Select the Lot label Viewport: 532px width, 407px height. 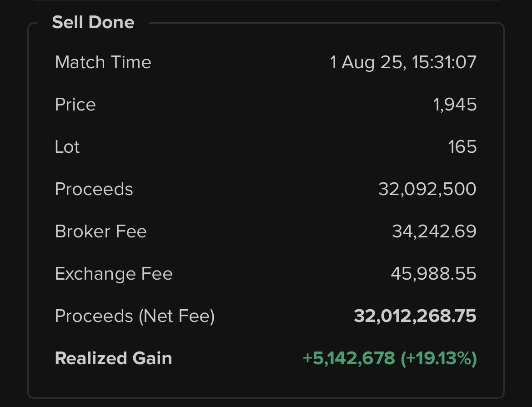click(67, 147)
